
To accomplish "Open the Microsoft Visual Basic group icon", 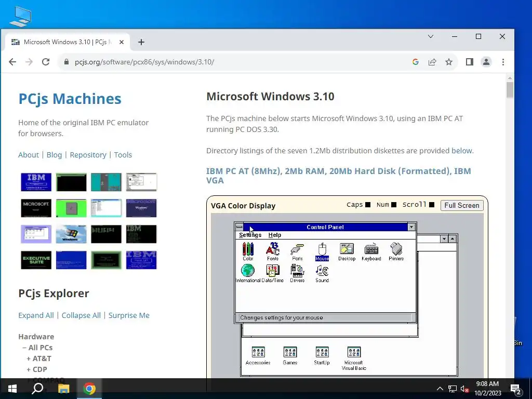I will coord(354,358).
